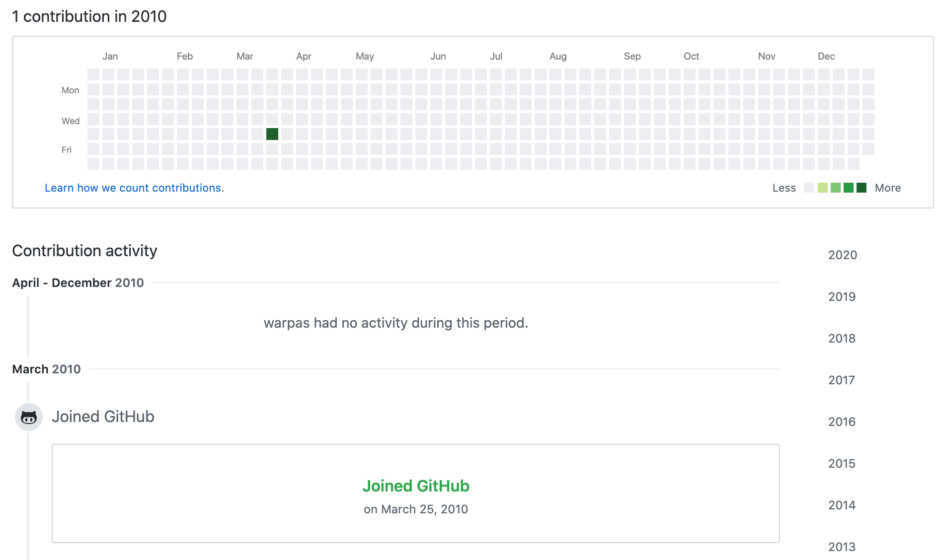Click the GitHub Octocat icon beside Joined GitHub
The width and height of the screenshot is (941, 560).
29,417
